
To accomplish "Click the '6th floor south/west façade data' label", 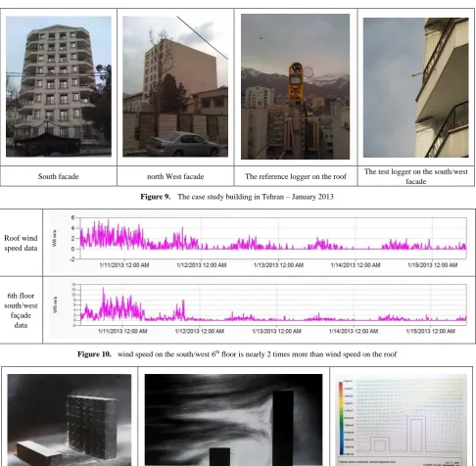I will coord(21,310).
